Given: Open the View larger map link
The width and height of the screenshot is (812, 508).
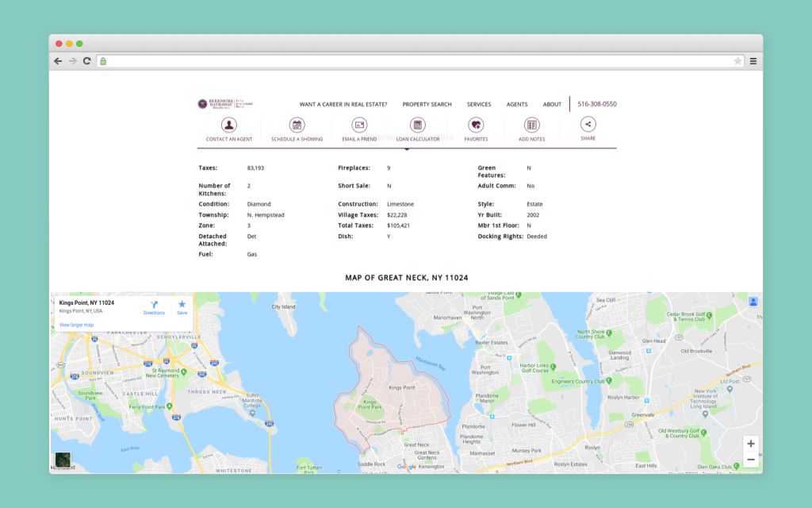Looking at the screenshot, I should (x=76, y=325).
